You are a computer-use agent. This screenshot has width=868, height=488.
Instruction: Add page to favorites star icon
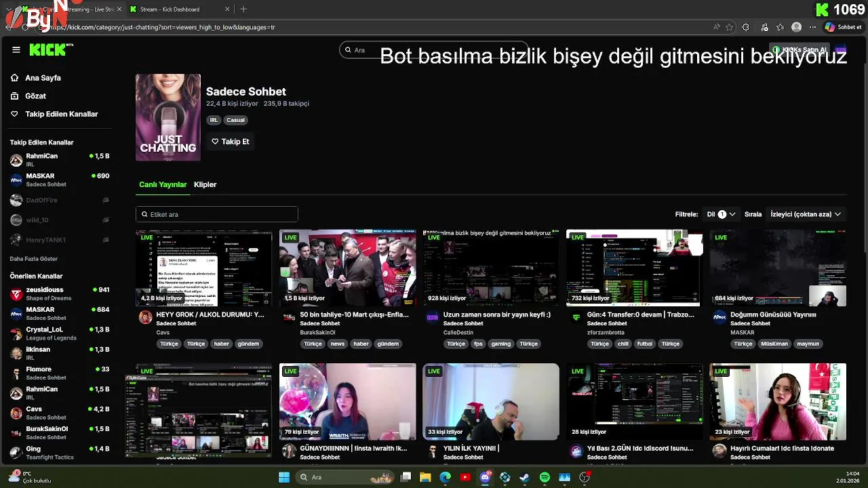pyautogui.click(x=729, y=27)
